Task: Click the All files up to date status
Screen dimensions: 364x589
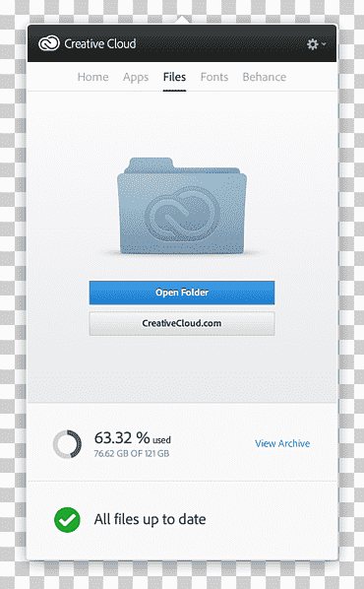Action: 151,519
